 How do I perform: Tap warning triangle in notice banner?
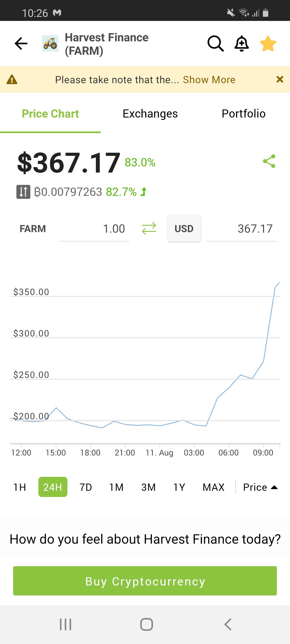[x=12, y=80]
